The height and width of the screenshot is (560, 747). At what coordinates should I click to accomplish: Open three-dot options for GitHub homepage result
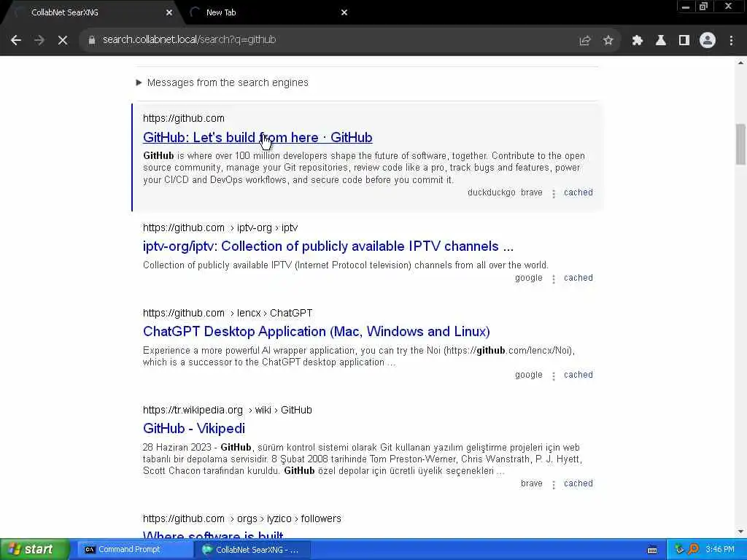click(554, 194)
